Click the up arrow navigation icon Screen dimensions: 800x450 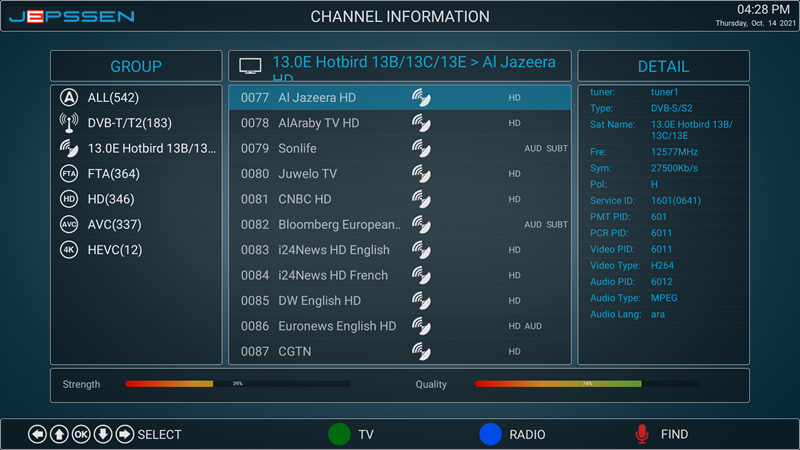click(59, 434)
